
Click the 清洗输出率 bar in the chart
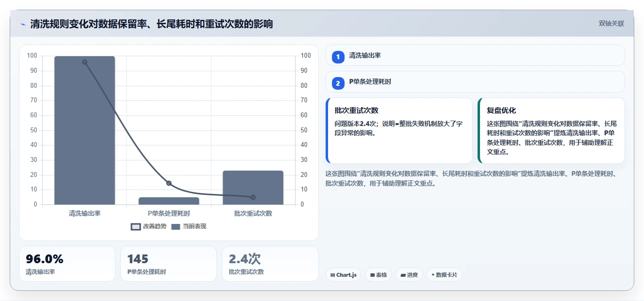84,130
